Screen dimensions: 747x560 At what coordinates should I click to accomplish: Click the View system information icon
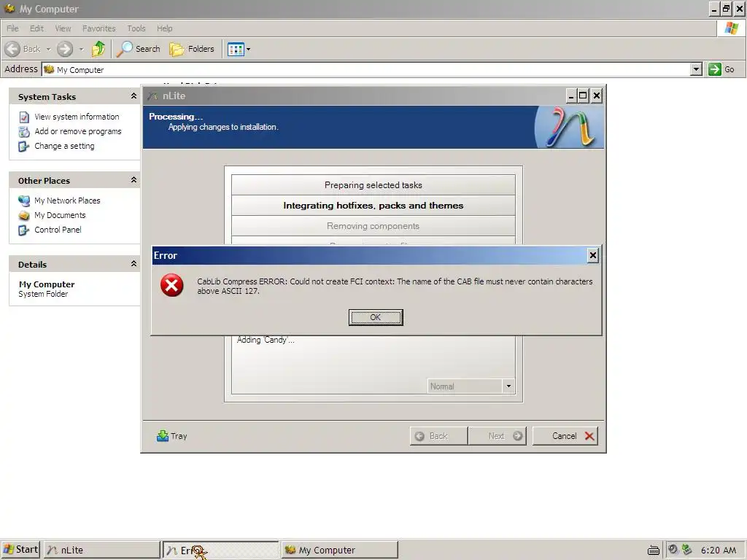(24, 117)
